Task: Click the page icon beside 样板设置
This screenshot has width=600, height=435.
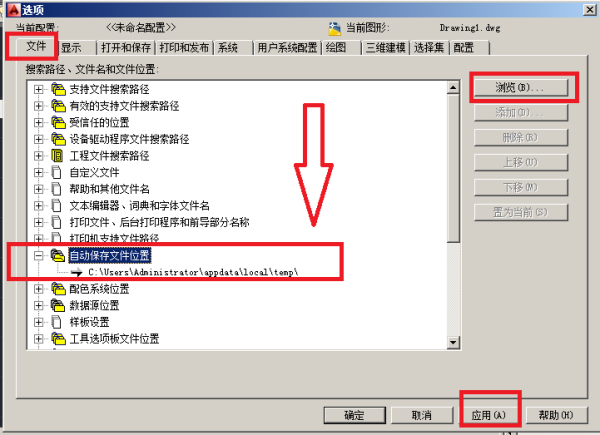Action: (x=57, y=322)
